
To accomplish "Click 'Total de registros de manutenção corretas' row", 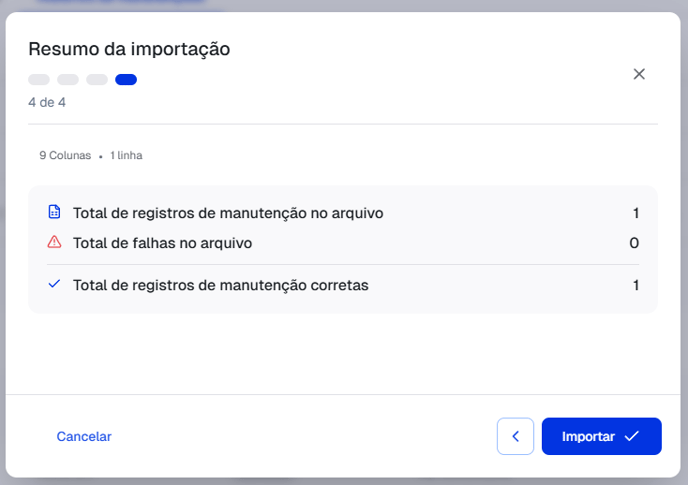I will 220,285.
